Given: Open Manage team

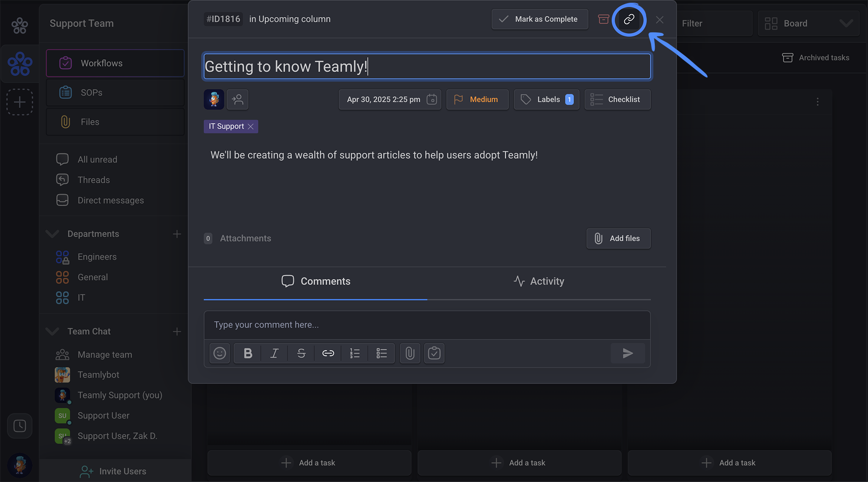Looking at the screenshot, I should pos(94,354).
